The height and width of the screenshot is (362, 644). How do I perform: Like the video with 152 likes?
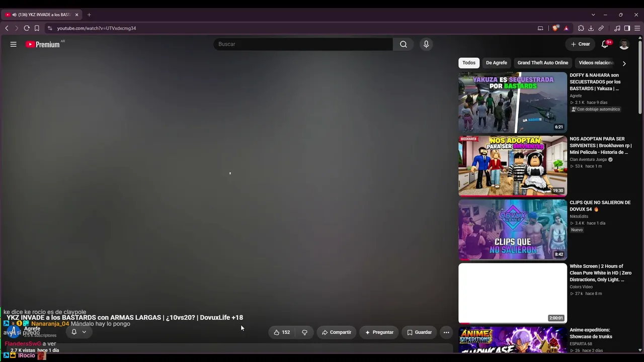click(x=282, y=332)
